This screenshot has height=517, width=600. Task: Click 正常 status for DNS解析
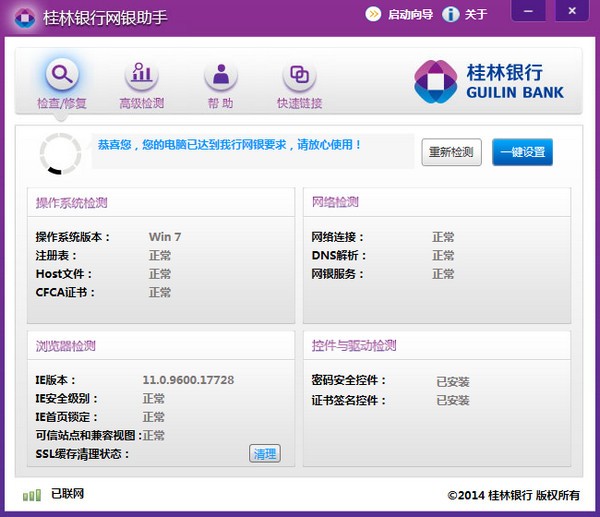tap(443, 255)
